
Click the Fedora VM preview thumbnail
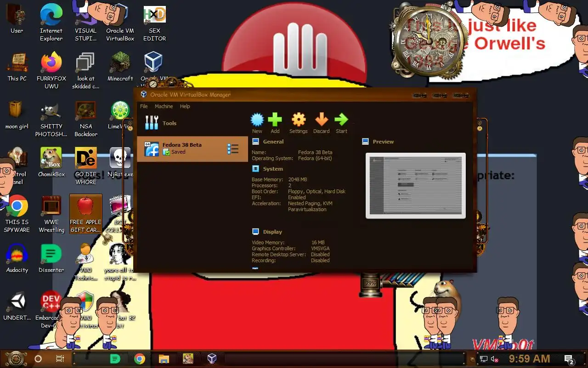tap(416, 185)
